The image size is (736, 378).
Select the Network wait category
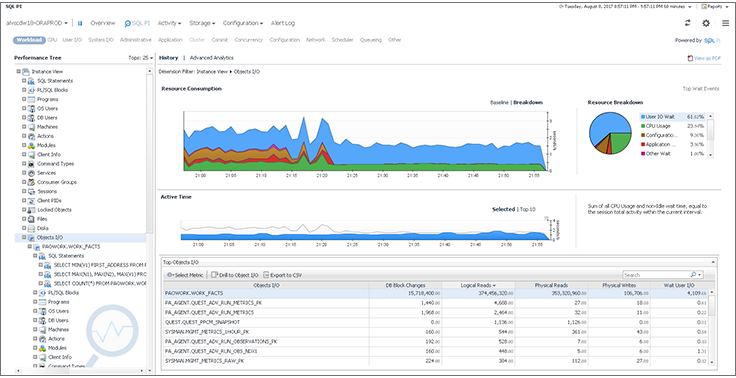[x=316, y=40]
